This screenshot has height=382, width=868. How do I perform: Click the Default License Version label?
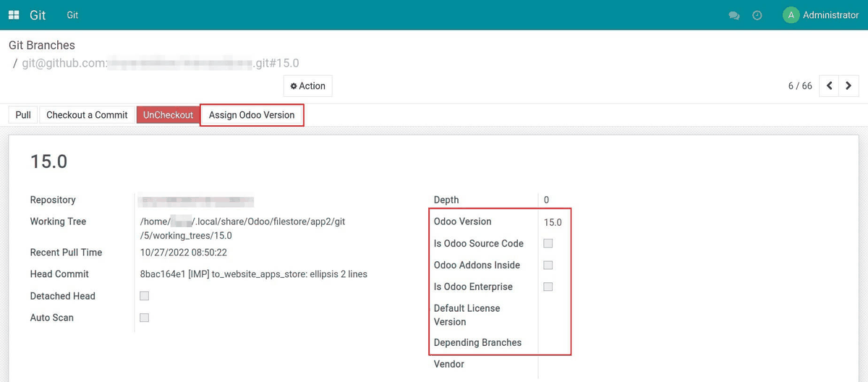(467, 315)
